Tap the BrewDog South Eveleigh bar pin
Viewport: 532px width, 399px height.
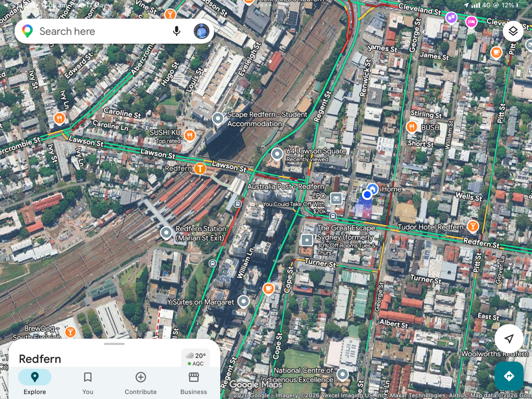pos(70,332)
